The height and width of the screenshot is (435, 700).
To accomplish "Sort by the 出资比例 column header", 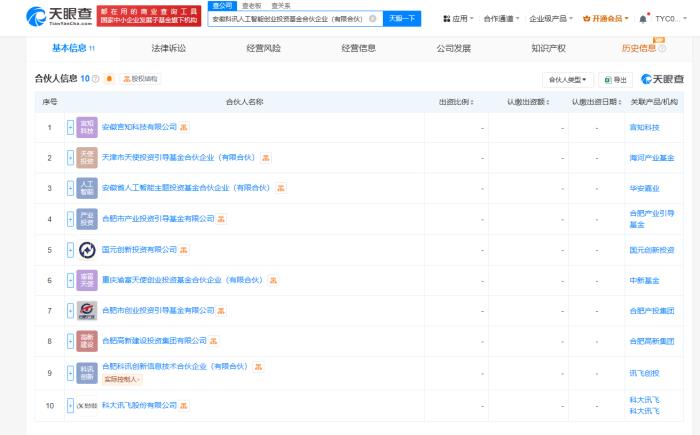I will (456, 102).
